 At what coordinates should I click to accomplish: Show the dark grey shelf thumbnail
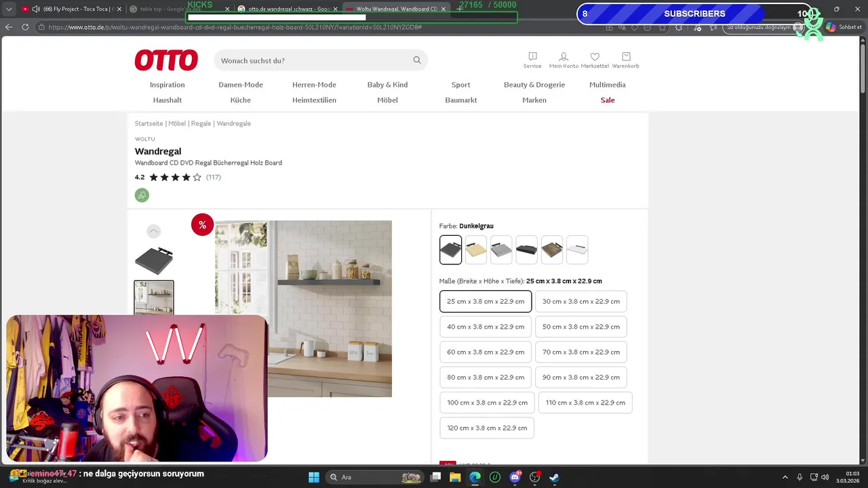pos(154,260)
